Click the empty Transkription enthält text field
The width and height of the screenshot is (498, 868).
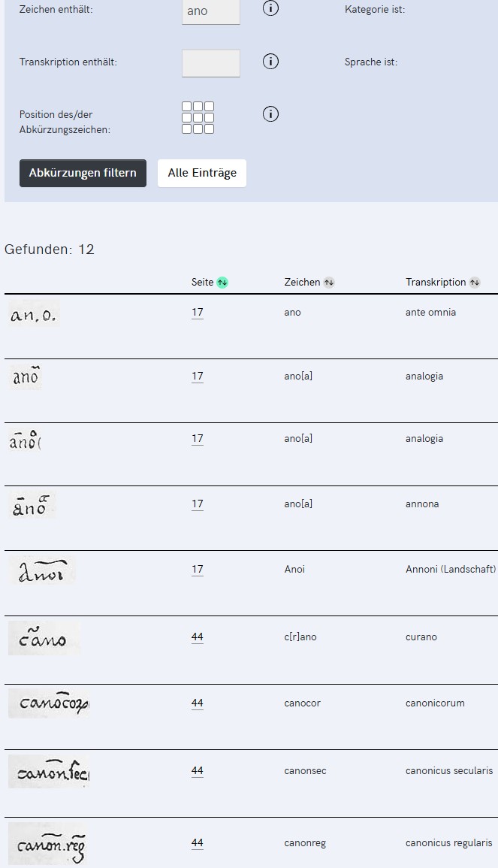pos(211,63)
